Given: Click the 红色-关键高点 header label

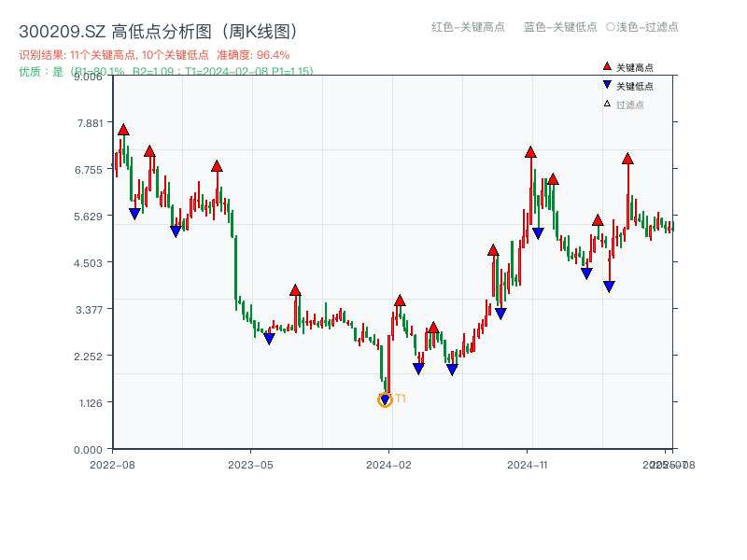Looking at the screenshot, I should pyautogui.click(x=469, y=27).
